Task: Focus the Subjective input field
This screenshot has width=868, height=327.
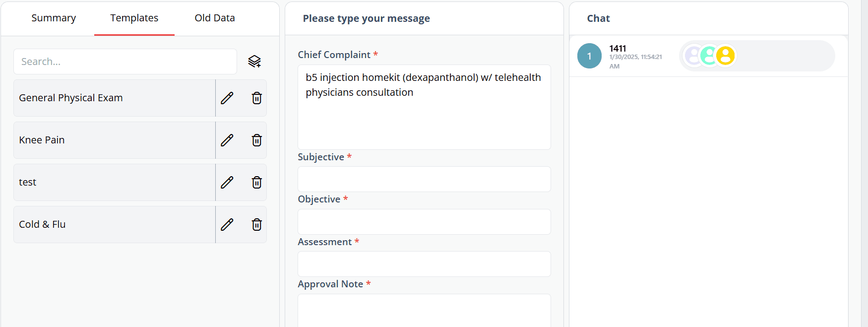Action: coord(424,179)
